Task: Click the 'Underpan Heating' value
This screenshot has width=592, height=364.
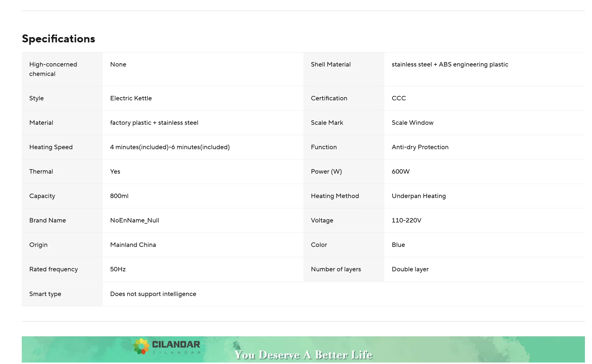Action: click(418, 196)
